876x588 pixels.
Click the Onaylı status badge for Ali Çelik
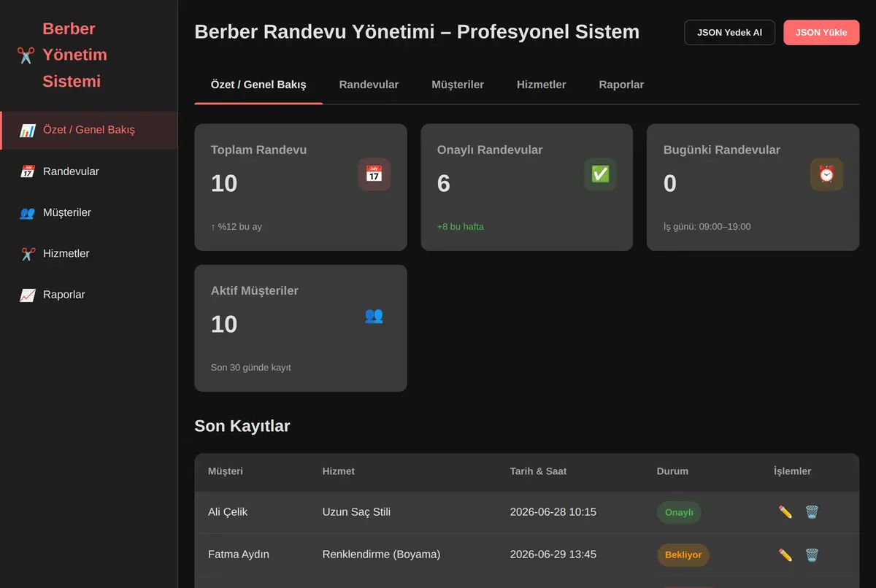tap(679, 512)
